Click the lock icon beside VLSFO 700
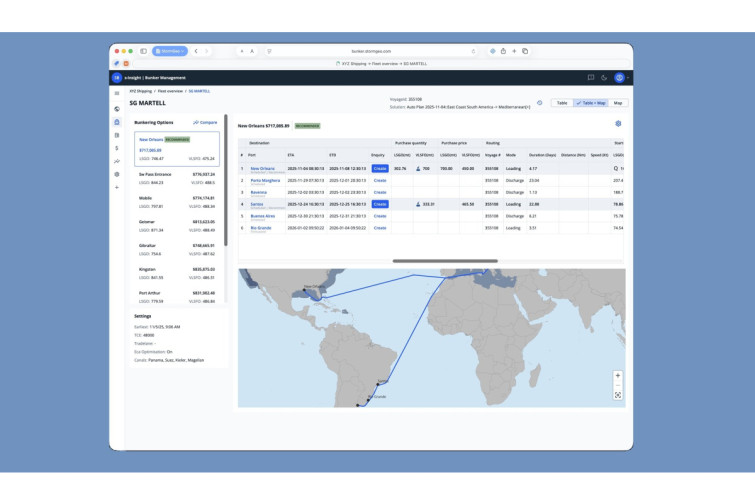 (418, 168)
